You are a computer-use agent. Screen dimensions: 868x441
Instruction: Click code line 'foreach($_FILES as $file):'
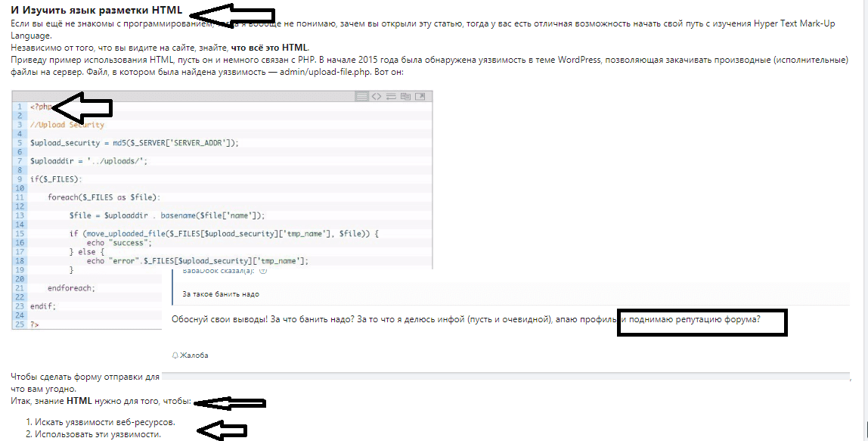[104, 197]
